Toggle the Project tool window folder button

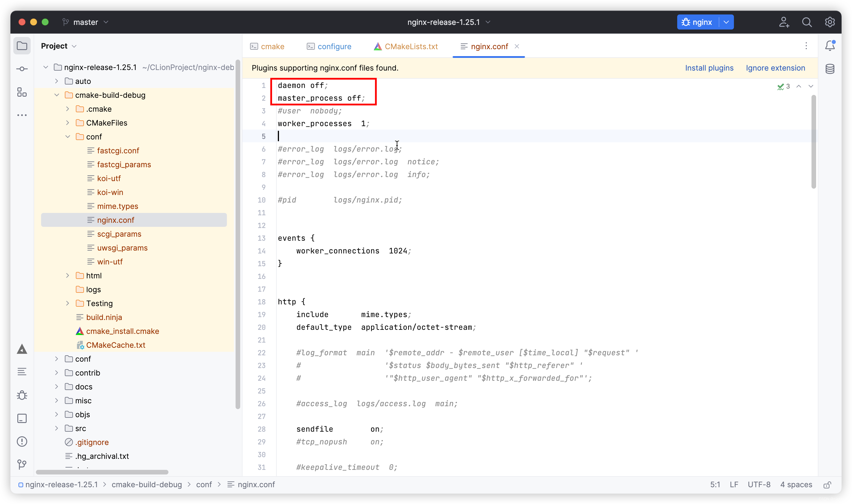pyautogui.click(x=22, y=46)
